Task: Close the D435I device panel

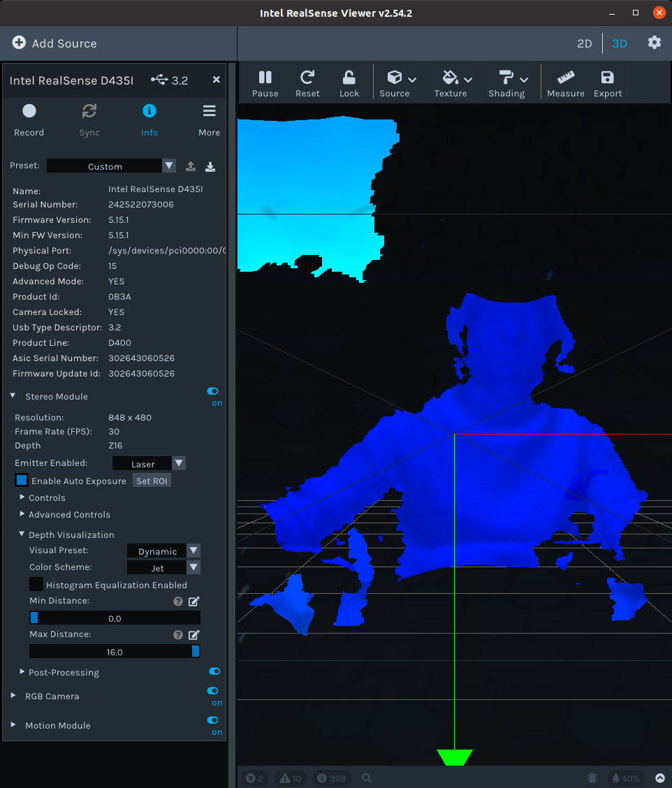Action: coord(216,80)
